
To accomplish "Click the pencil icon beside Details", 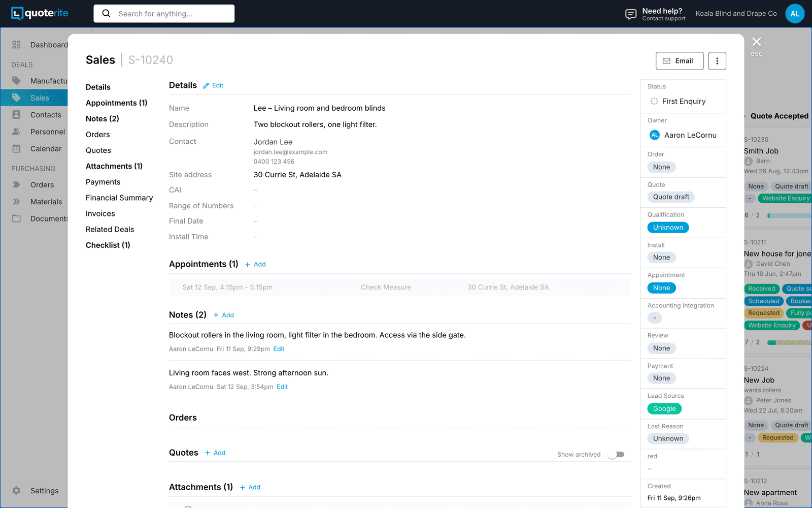I will pos(206,86).
